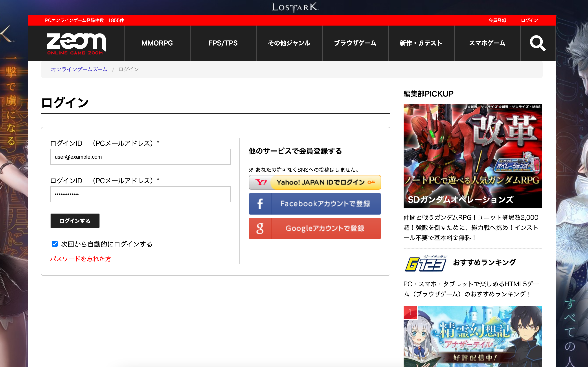Open SD Gundam Operations pickup thumbnail
The height and width of the screenshot is (367, 588).
click(x=473, y=156)
